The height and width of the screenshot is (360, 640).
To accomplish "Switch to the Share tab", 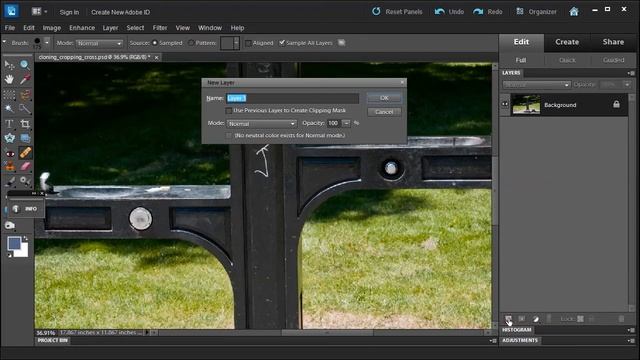I will tap(613, 42).
